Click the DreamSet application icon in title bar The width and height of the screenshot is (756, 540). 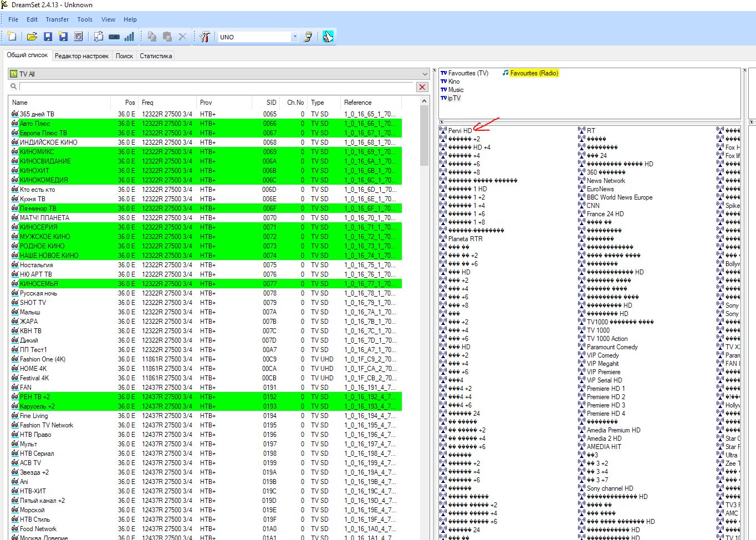[x=4, y=5]
